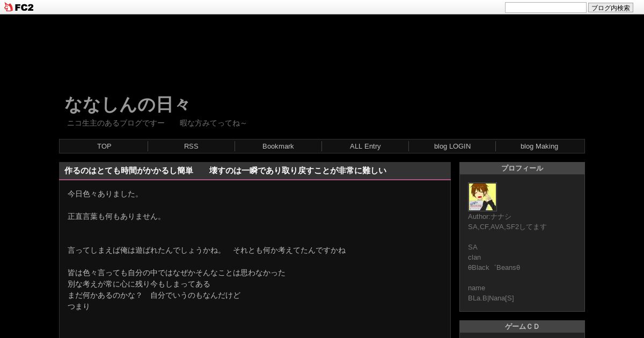Image resolution: width=644 pixels, height=338 pixels.
Task: Click the FC2 logo icon
Action: point(19,7)
